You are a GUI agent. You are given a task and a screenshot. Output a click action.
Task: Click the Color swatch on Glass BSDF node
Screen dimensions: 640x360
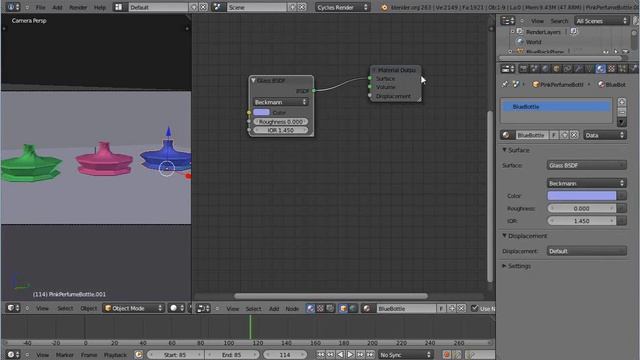pos(261,112)
